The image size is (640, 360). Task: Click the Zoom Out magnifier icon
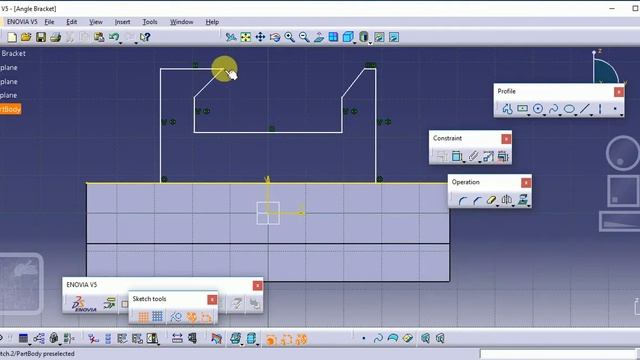pos(304,38)
